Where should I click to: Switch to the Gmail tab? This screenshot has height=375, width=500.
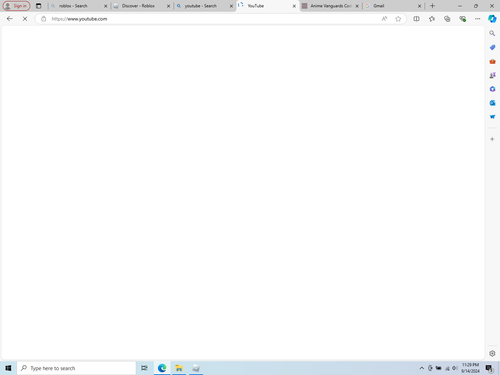[393, 6]
